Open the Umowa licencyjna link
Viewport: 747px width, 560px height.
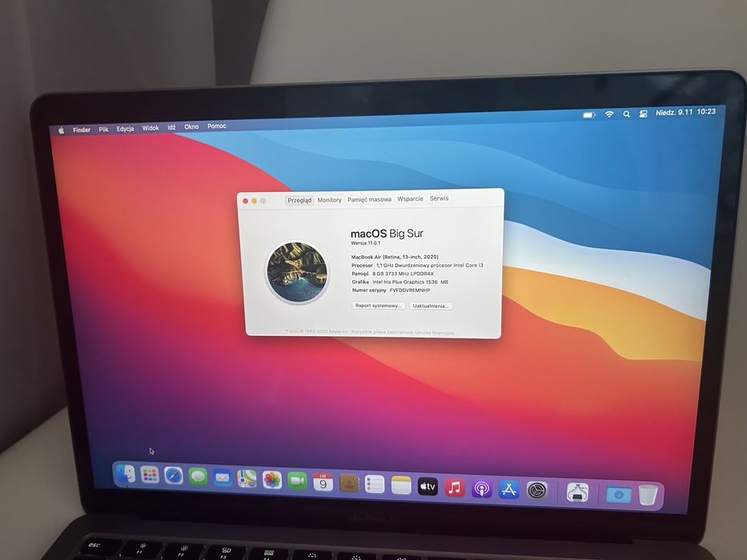click(x=434, y=333)
